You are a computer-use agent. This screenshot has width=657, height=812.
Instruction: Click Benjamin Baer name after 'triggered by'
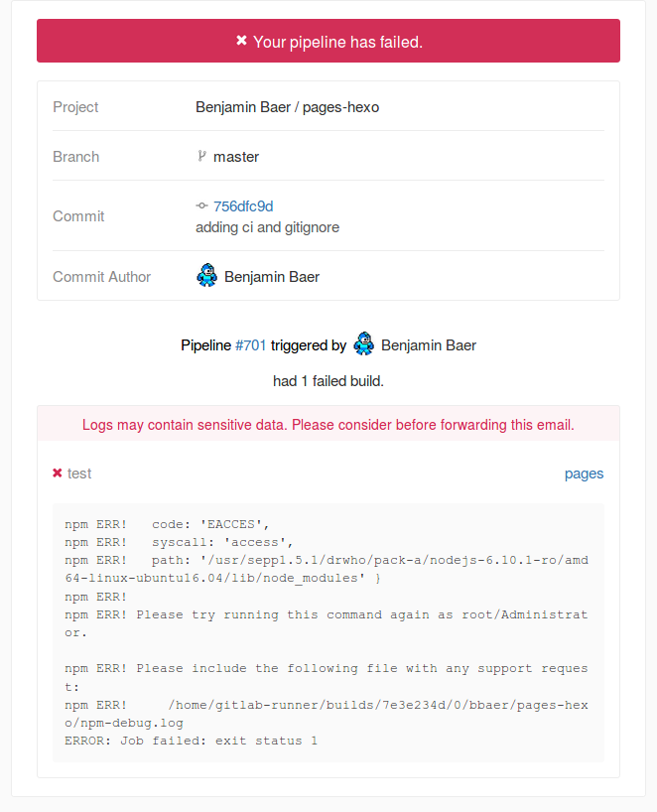click(x=429, y=345)
